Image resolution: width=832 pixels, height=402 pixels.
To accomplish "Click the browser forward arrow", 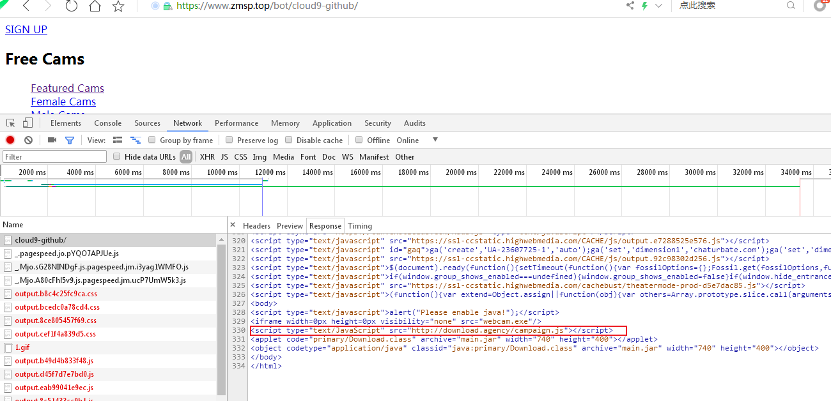I will 48,6.
